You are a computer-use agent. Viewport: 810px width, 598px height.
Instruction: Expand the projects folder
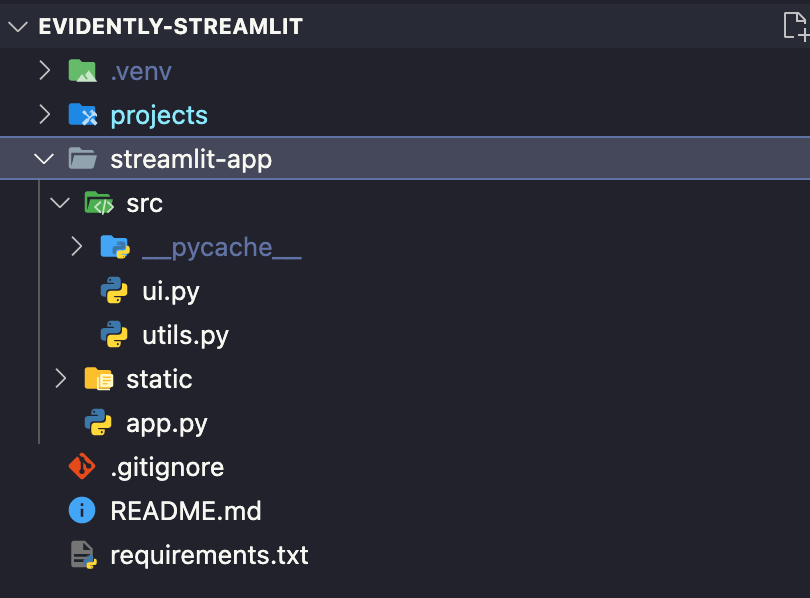(x=43, y=115)
